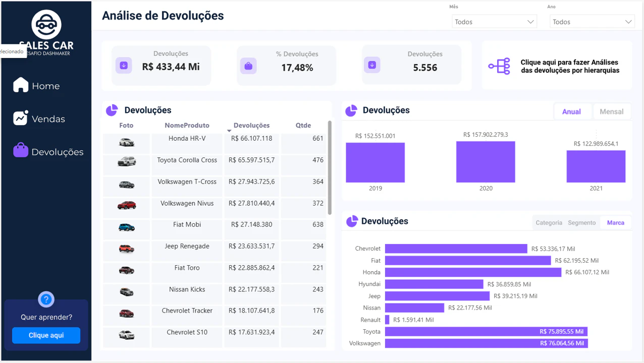Click the R$ 157.902.279,3 data label
The width and height of the screenshot is (644, 363).
point(486,135)
